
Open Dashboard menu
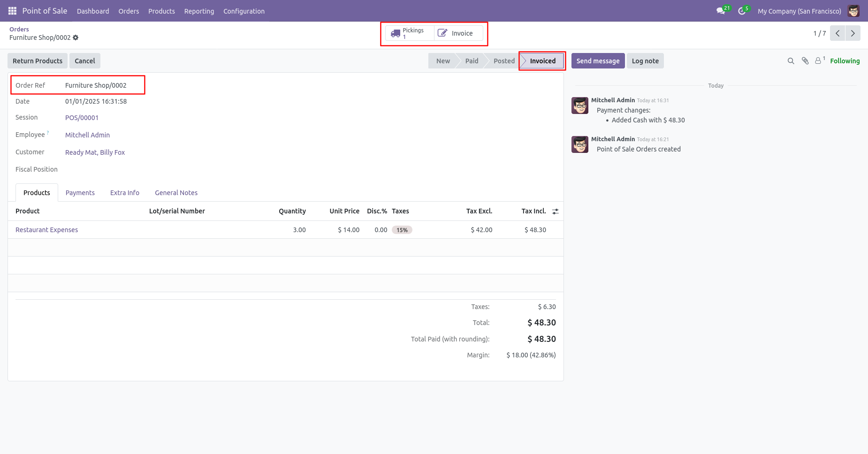tap(93, 11)
